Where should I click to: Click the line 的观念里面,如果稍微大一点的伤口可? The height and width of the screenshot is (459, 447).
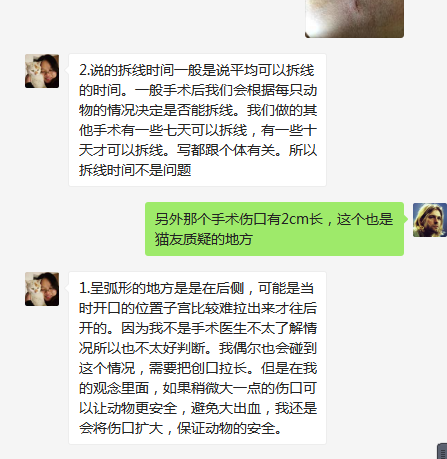coord(198,388)
